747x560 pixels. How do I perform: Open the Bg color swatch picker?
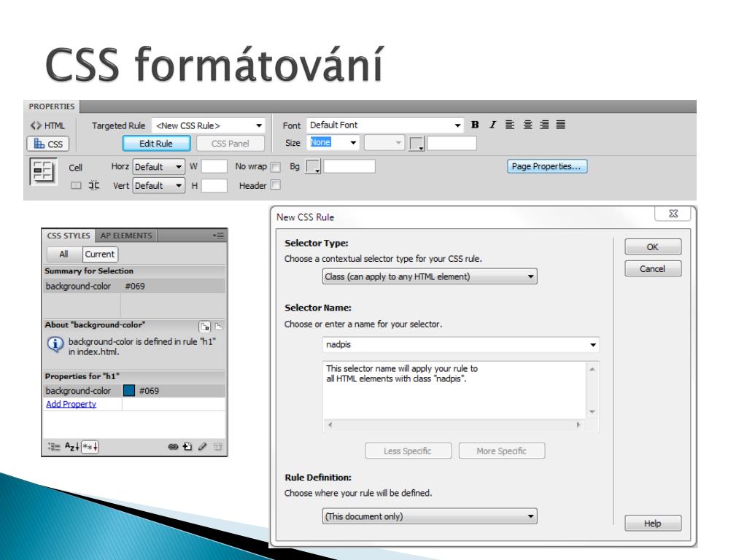point(313,167)
